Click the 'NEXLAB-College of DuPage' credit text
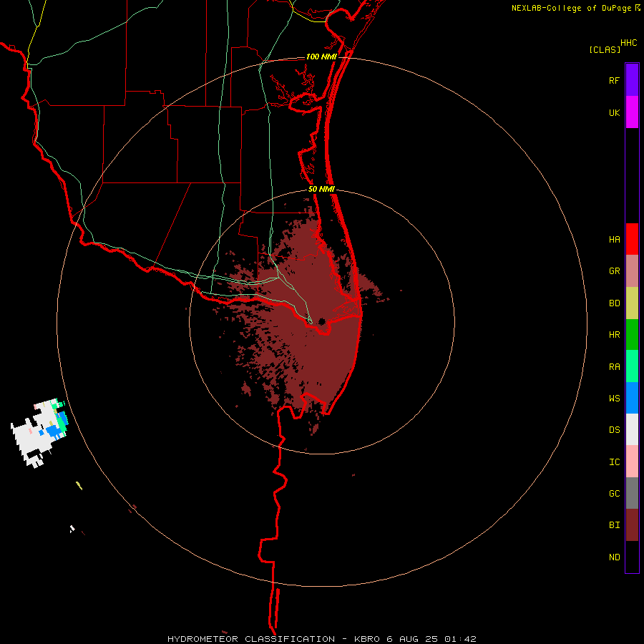644x644 pixels. [571, 8]
